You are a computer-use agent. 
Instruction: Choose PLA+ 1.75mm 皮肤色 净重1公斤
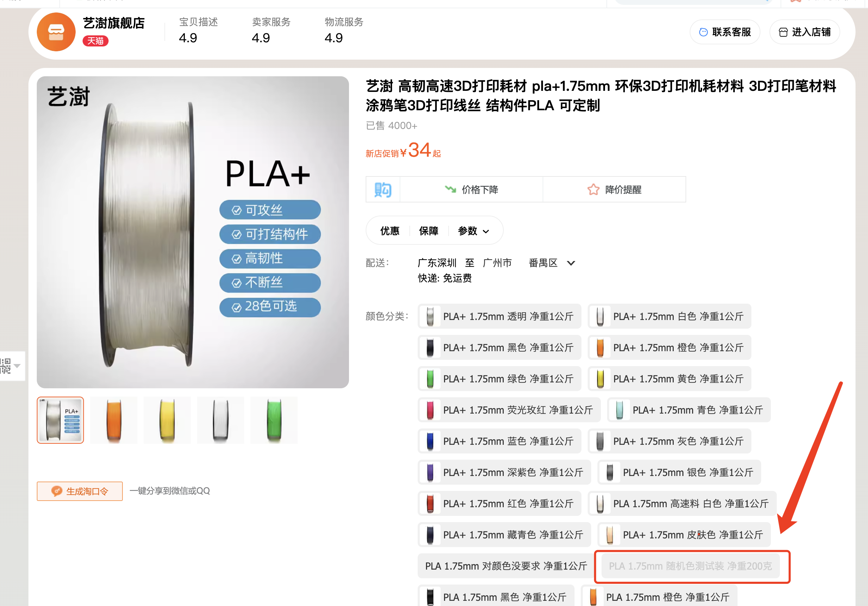[684, 535]
